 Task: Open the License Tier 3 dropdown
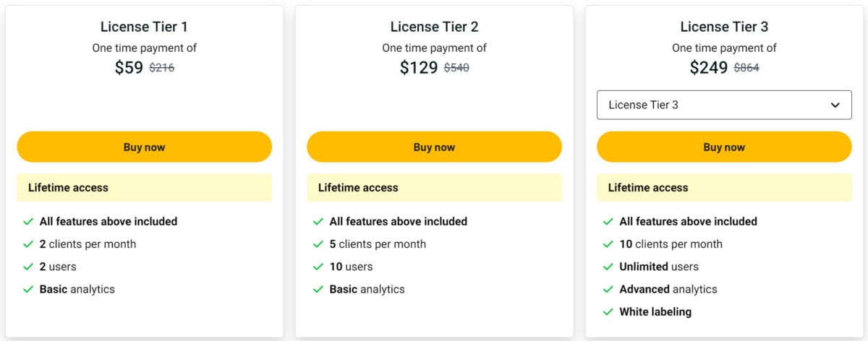pyautogui.click(x=724, y=105)
